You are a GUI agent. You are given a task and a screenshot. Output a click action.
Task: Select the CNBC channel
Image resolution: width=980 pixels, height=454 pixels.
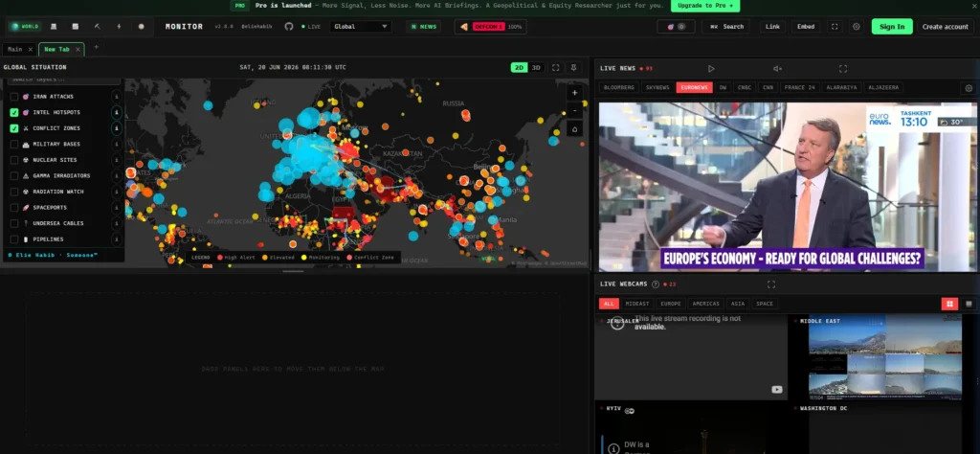[x=745, y=87]
